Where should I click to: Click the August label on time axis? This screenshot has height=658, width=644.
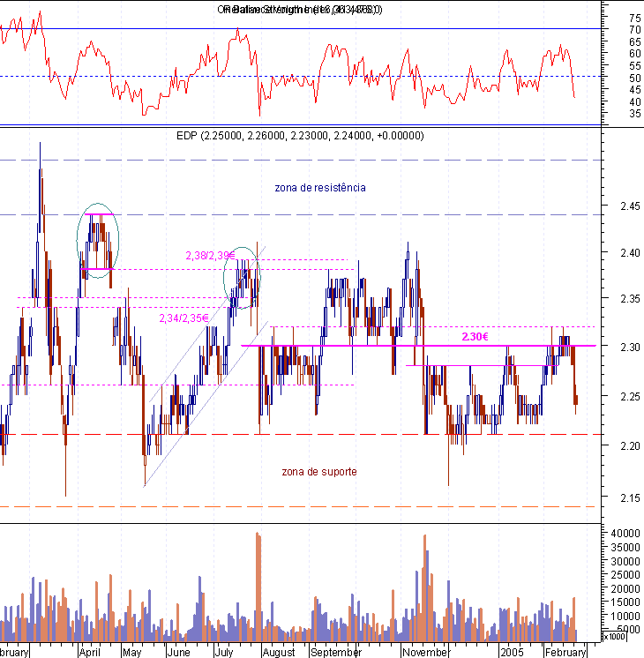pos(279,652)
